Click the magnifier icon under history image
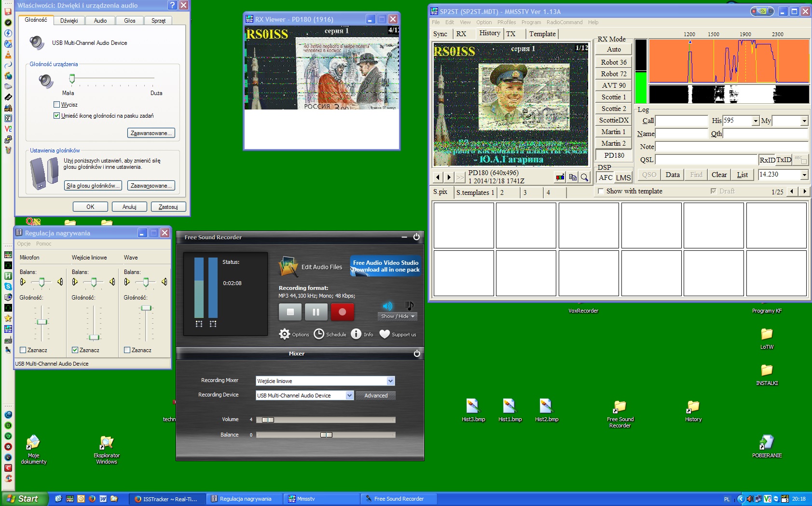Screen dimensions: 812x506 584,177
